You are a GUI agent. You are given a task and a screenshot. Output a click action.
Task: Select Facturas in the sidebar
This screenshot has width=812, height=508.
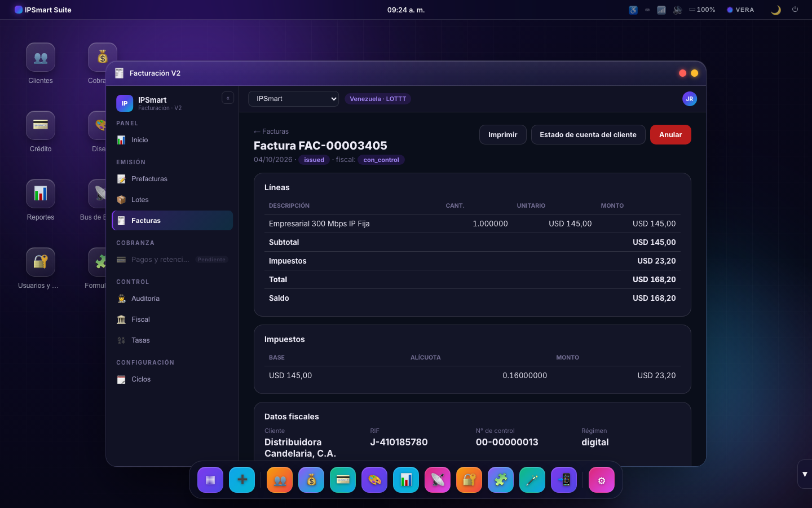click(173, 221)
